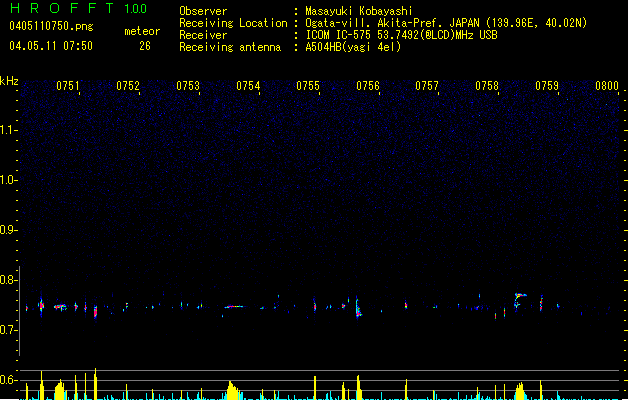The height and width of the screenshot is (400, 629).
Task: Click the ICOM IC-575 receiver text
Action: click(401, 35)
